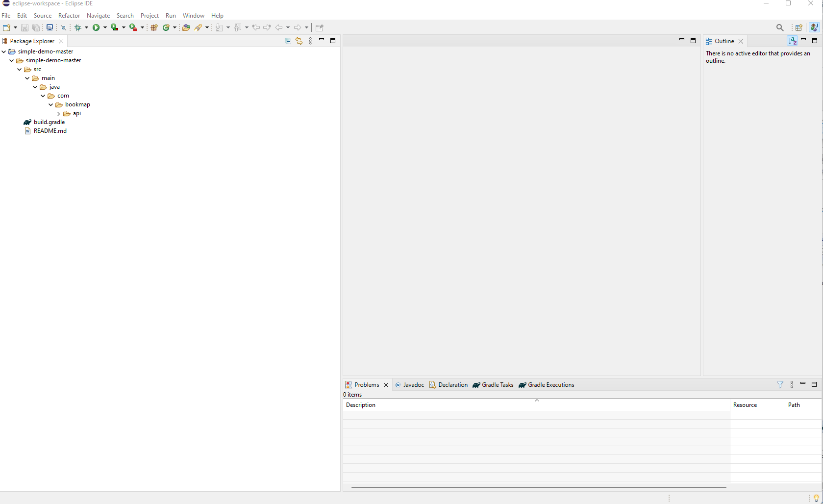
Task: Run the application using the Run toolbar icon
Action: pyautogui.click(x=96, y=27)
